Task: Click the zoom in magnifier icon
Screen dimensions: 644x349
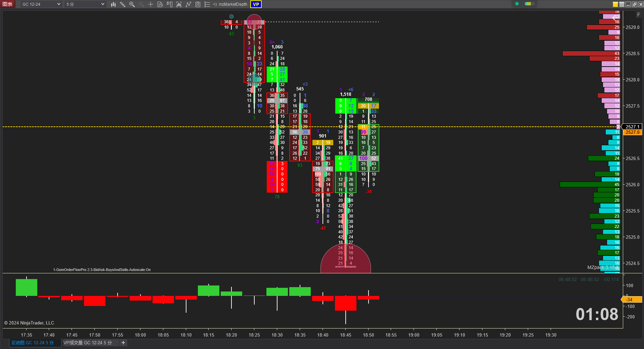Action: (x=132, y=4)
